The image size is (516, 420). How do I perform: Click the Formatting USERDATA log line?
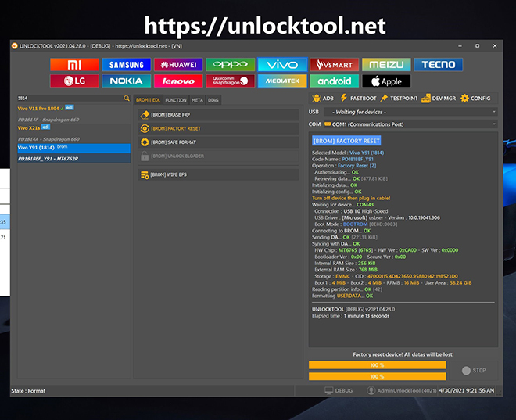[342, 296]
